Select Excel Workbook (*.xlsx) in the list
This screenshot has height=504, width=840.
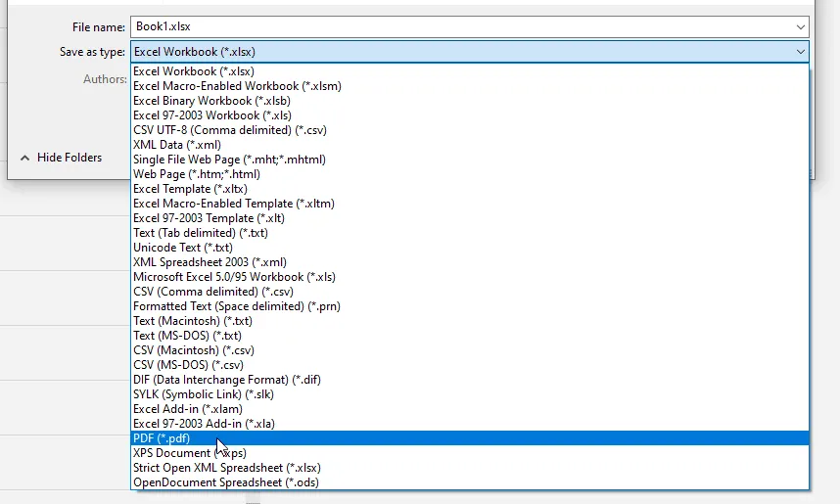pyautogui.click(x=469, y=71)
